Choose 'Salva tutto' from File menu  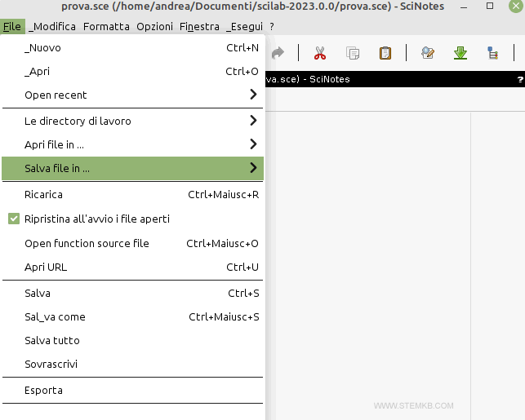coord(52,340)
